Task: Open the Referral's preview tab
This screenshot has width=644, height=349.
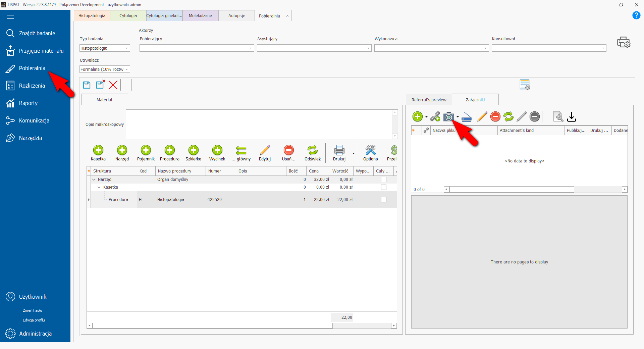Action: tap(429, 100)
